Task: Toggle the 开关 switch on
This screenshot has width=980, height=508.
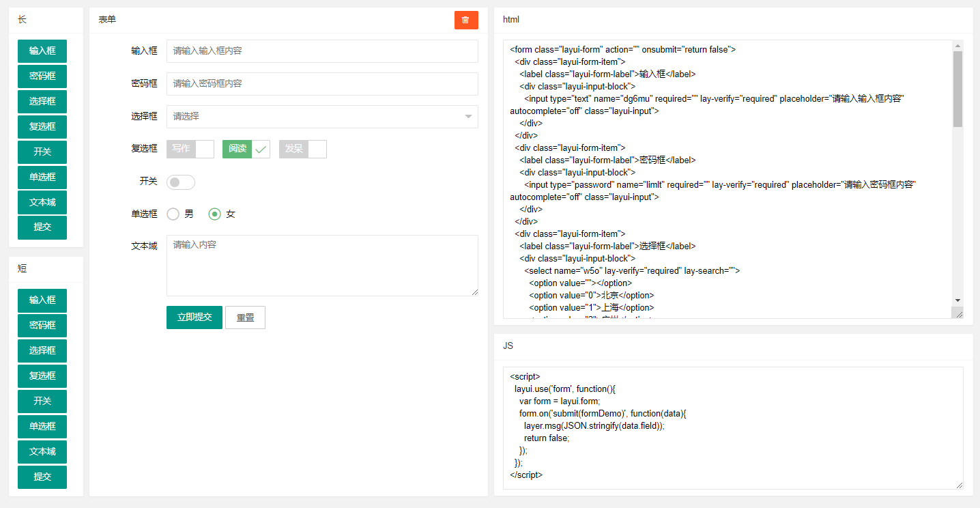Action: tap(181, 182)
